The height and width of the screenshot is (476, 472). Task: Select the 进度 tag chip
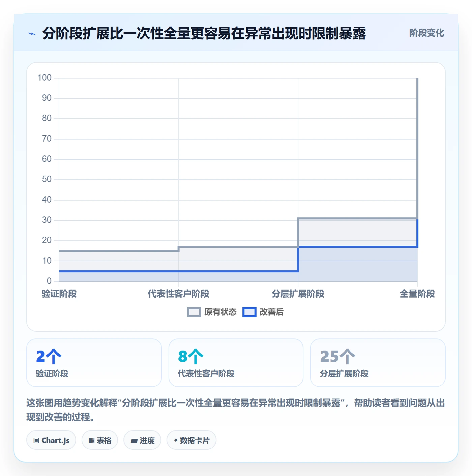pos(142,440)
